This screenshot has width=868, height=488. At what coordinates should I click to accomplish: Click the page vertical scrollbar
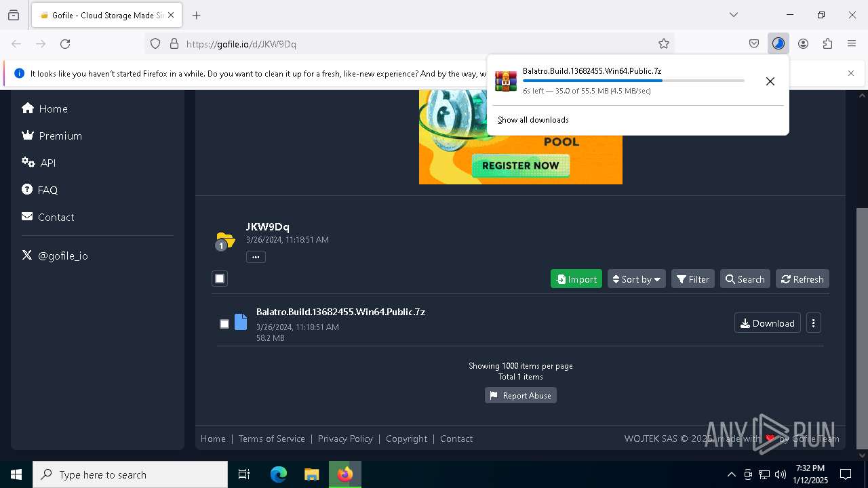[x=862, y=328]
